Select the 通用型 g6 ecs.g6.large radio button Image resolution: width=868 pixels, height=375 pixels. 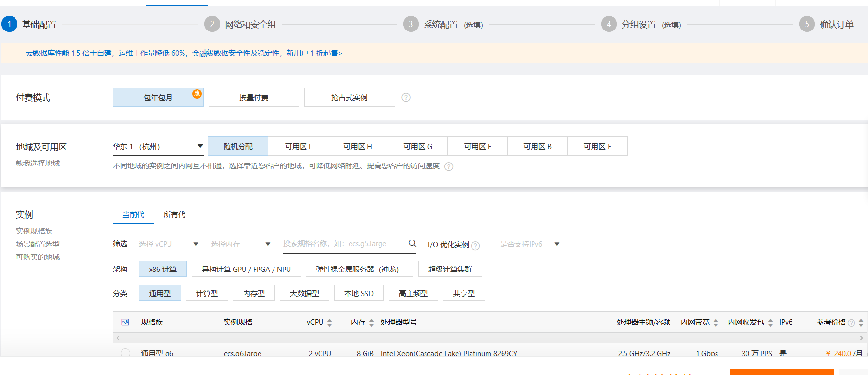tap(125, 353)
